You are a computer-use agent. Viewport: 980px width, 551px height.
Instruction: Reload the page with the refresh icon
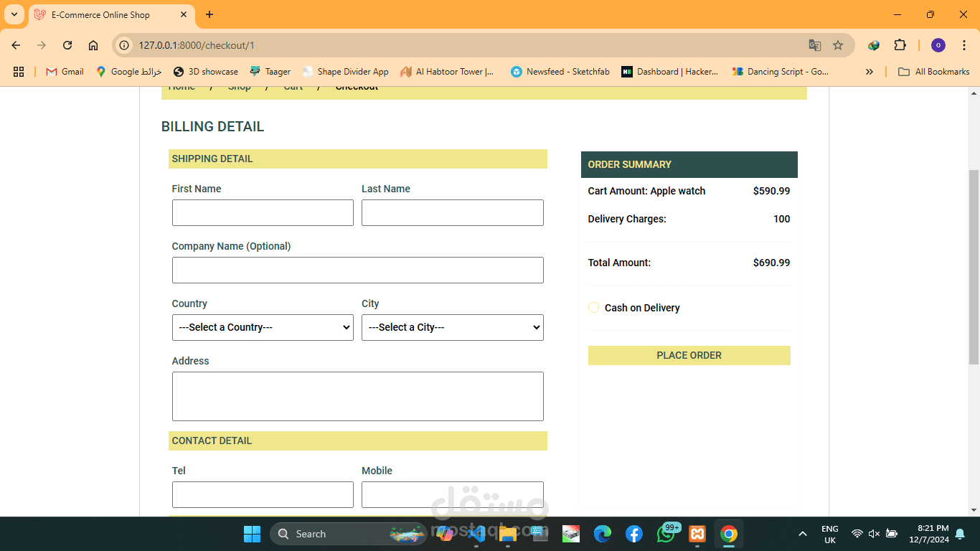[67, 45]
